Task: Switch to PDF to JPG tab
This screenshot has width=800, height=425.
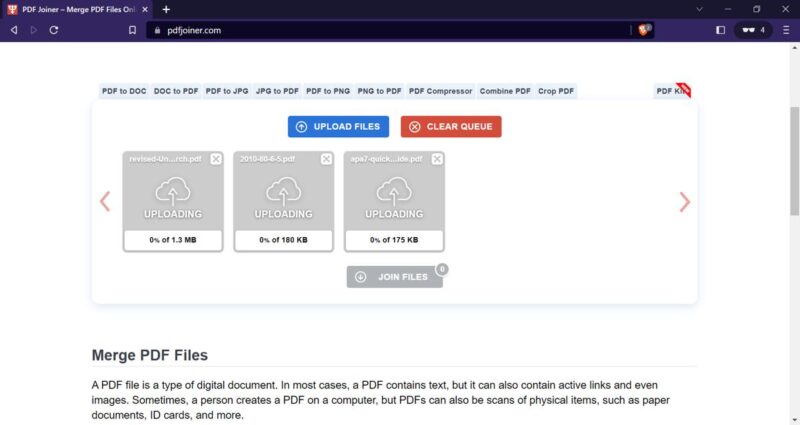Action: click(227, 91)
